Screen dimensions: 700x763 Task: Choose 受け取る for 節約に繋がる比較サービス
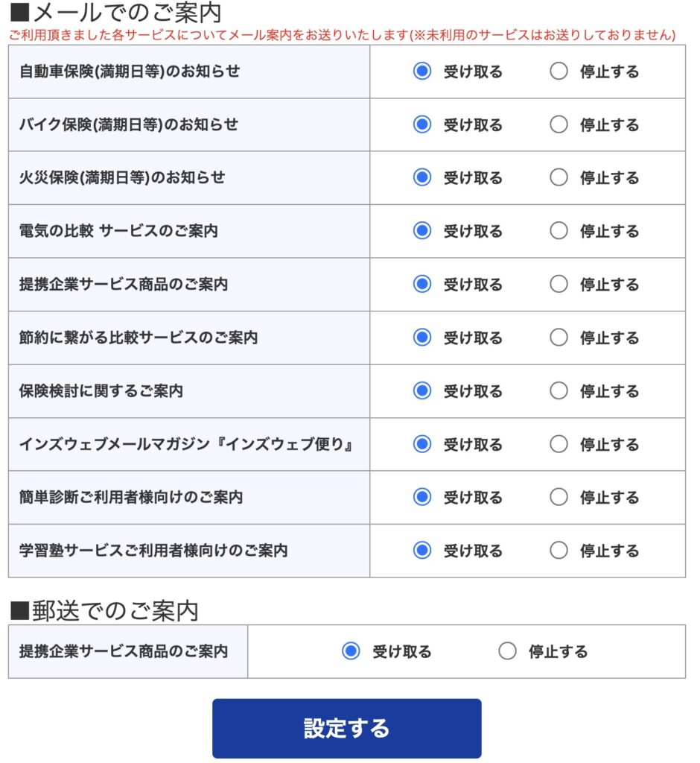pos(422,338)
